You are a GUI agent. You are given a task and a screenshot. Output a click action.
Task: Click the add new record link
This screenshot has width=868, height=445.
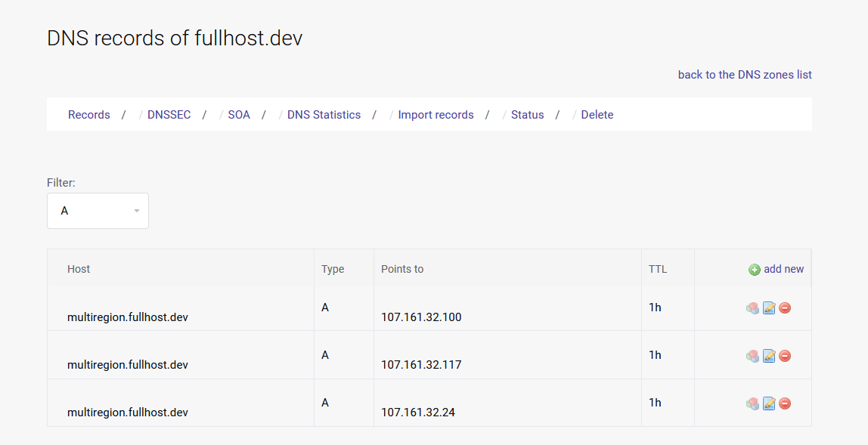783,269
